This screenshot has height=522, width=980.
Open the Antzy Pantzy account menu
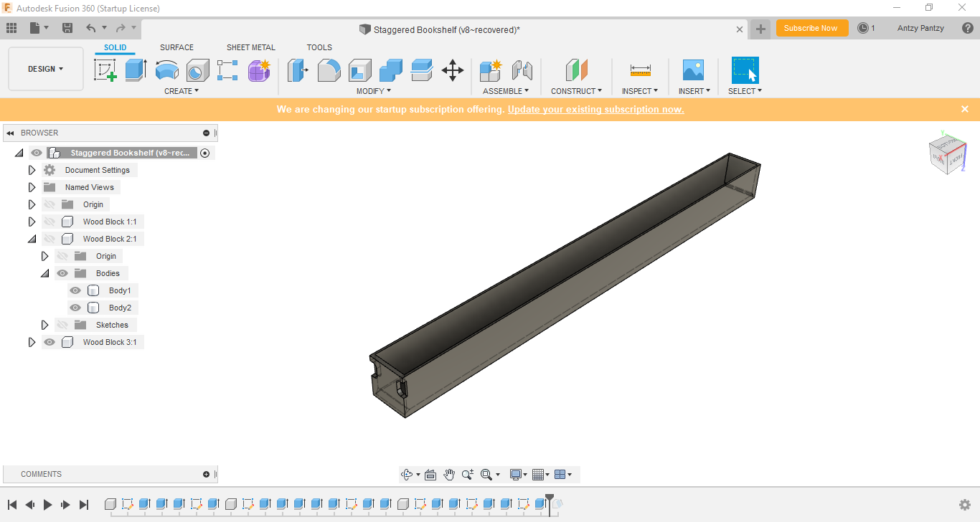click(x=920, y=28)
